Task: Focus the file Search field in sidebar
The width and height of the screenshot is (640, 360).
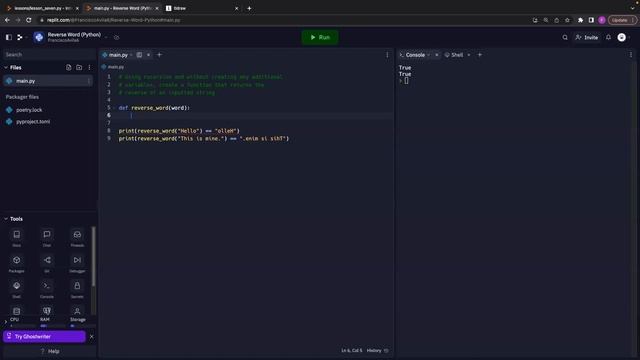Action: pyautogui.click(x=49, y=54)
